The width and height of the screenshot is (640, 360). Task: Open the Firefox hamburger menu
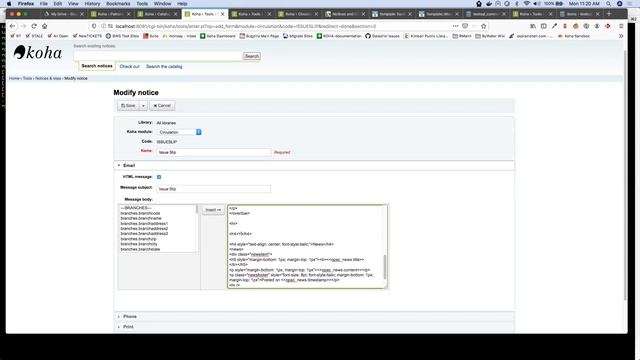(x=621, y=26)
